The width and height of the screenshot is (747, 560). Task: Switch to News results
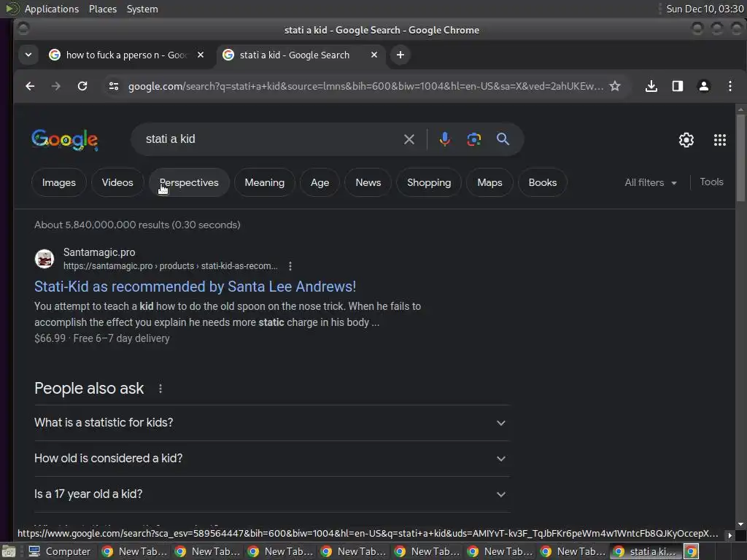point(368,182)
